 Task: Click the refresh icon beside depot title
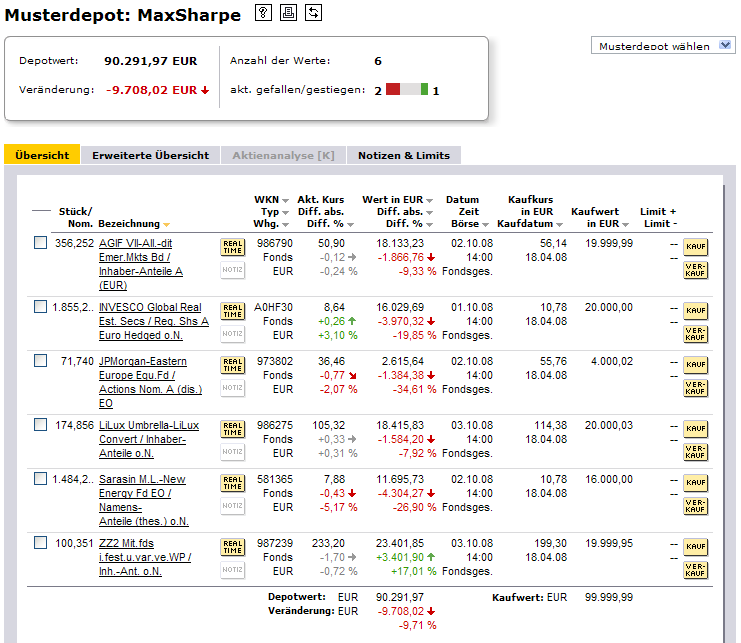(x=313, y=14)
